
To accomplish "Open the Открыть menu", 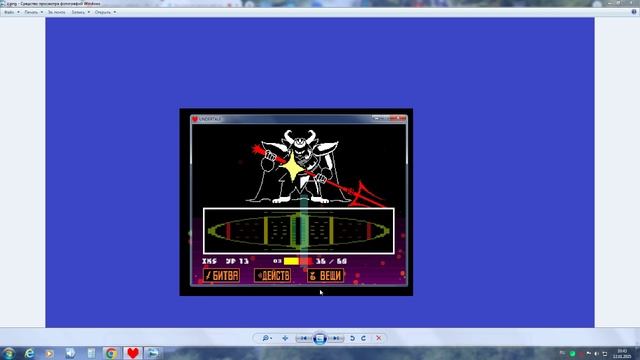I will (102, 12).
